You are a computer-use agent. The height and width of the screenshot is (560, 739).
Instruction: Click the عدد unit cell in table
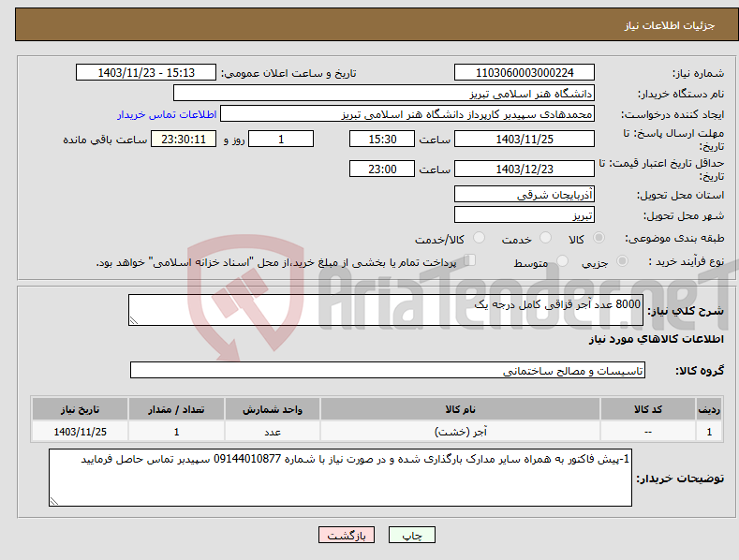coord(273,432)
